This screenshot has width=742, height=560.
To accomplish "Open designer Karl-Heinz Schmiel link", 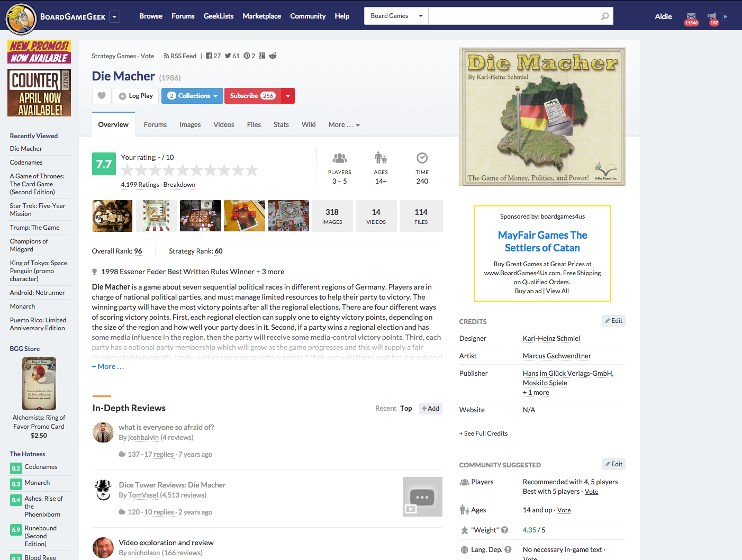I will (x=551, y=339).
